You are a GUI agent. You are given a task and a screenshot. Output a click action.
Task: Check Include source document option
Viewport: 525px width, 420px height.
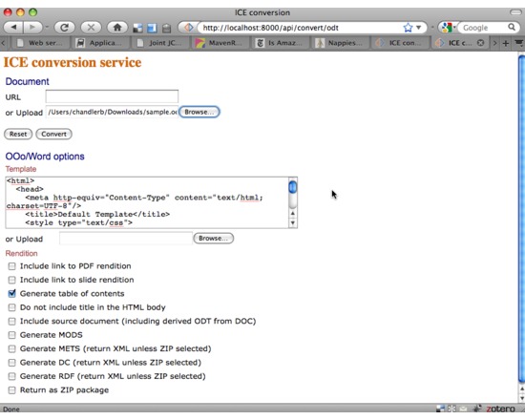[x=12, y=322]
